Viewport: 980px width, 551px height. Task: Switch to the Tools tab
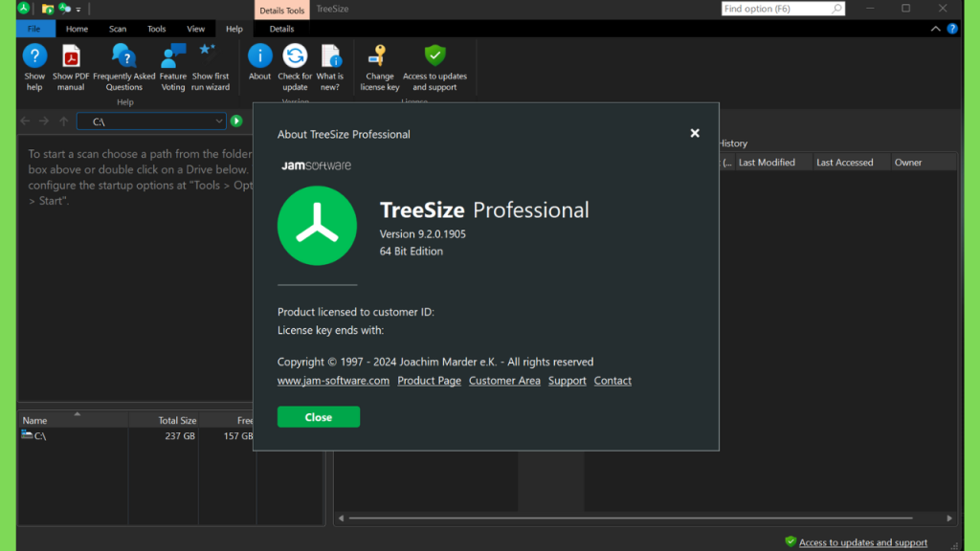pos(156,29)
